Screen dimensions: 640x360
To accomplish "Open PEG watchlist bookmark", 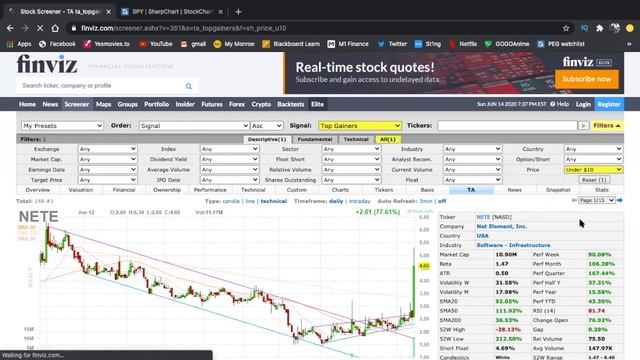I will 561,44.
